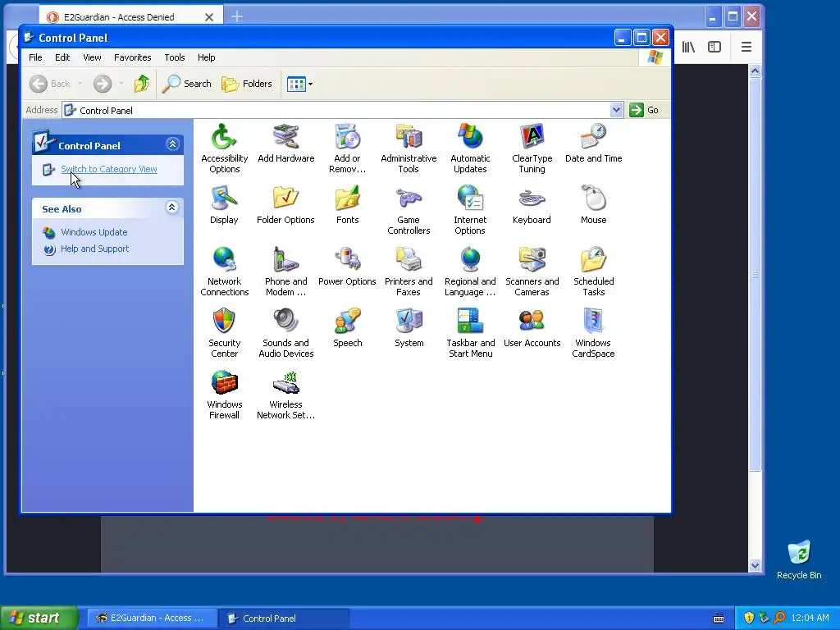Open Power Options icon
This screenshot has width=840, height=630.
[347, 267]
